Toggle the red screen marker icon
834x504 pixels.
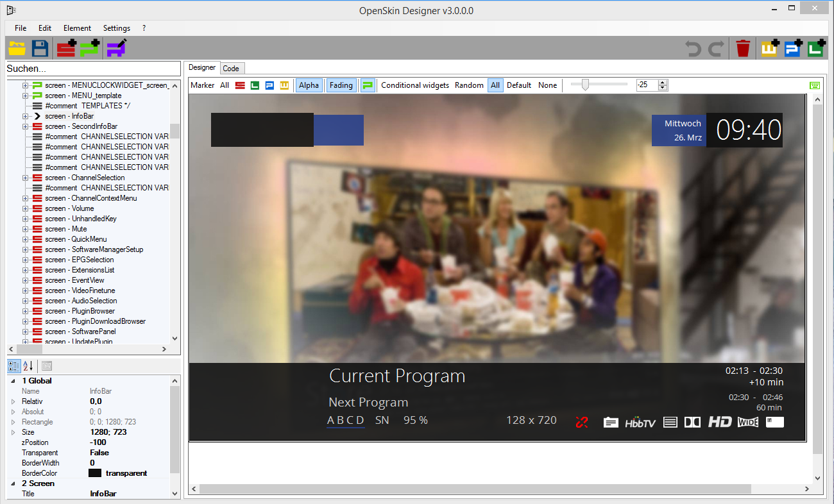tap(240, 85)
